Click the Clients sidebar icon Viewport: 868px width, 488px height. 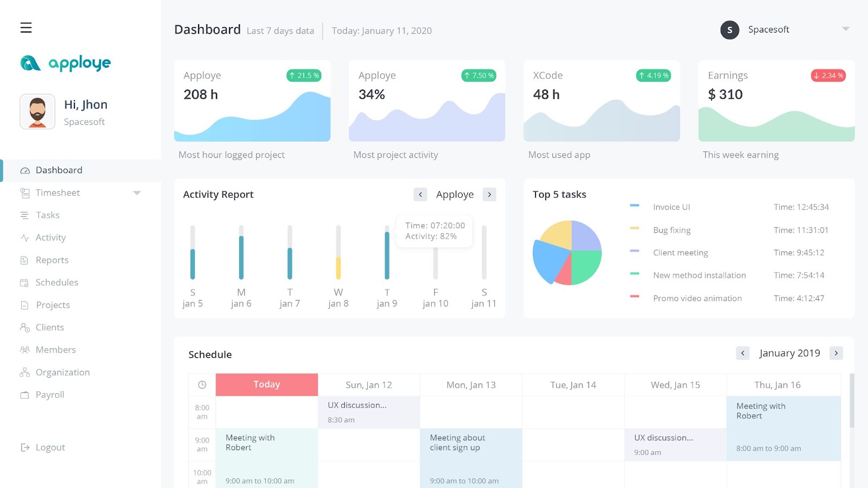pos(24,327)
